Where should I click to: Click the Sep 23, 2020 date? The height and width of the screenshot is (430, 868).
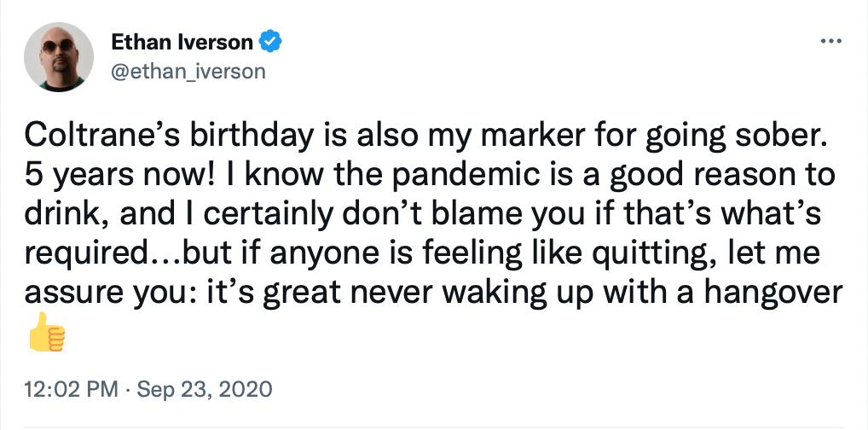(205, 390)
